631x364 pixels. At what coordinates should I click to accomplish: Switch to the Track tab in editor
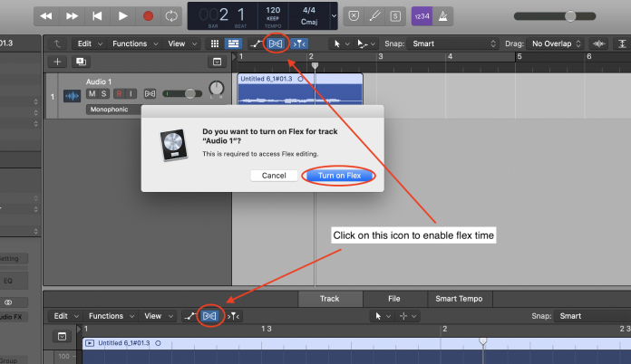(330, 299)
